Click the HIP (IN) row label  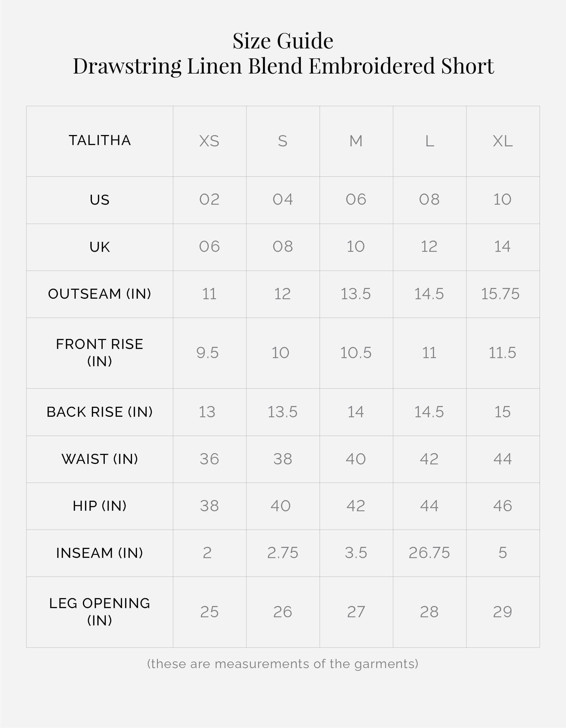100,506
